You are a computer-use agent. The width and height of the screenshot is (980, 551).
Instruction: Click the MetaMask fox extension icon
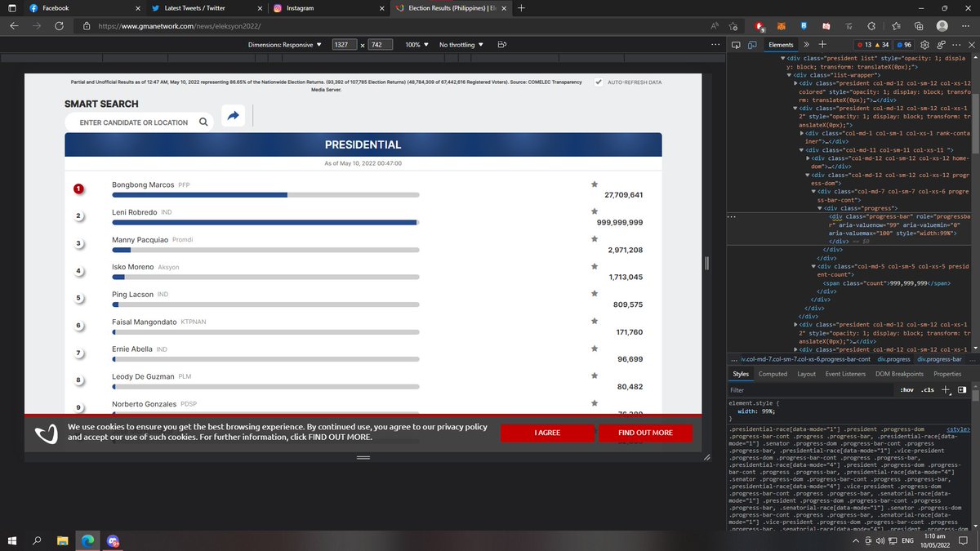782,26
